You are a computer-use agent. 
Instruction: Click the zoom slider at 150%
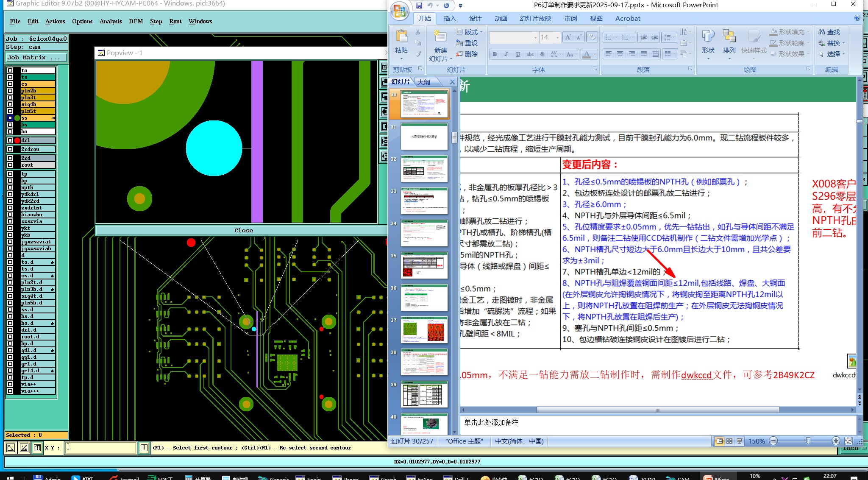pyautogui.click(x=808, y=441)
